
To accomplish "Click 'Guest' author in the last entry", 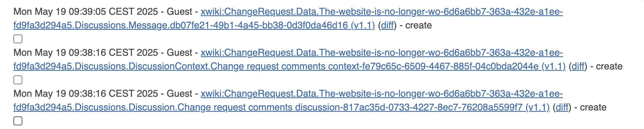I will tap(180, 94).
